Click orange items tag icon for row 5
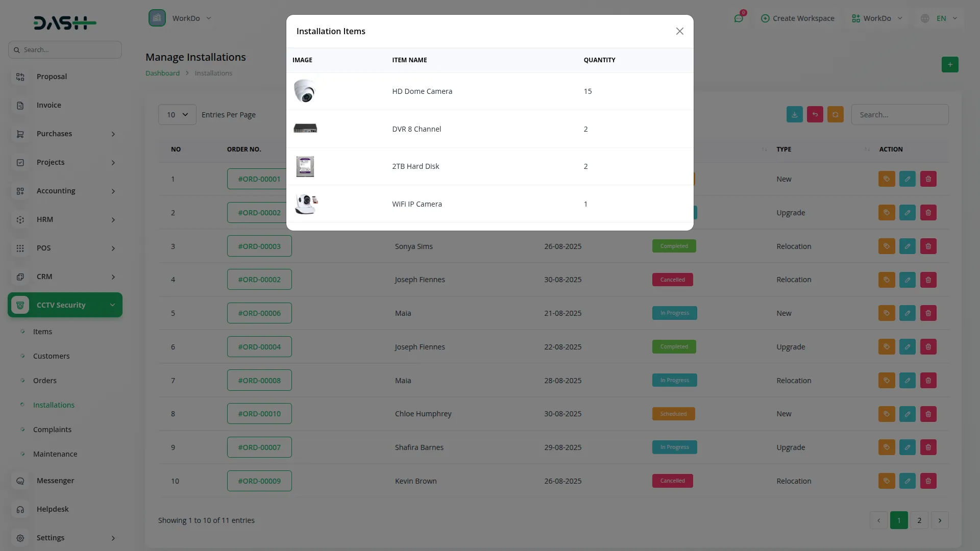980x551 pixels. tap(887, 313)
